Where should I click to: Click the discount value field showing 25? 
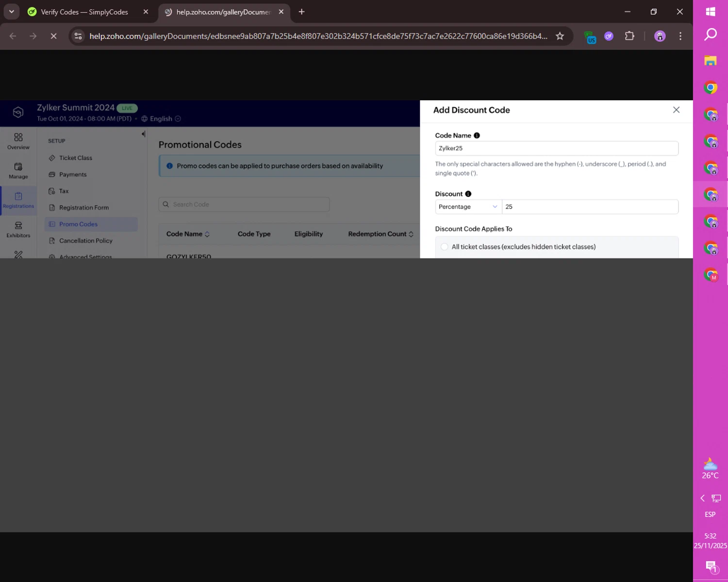590,207
